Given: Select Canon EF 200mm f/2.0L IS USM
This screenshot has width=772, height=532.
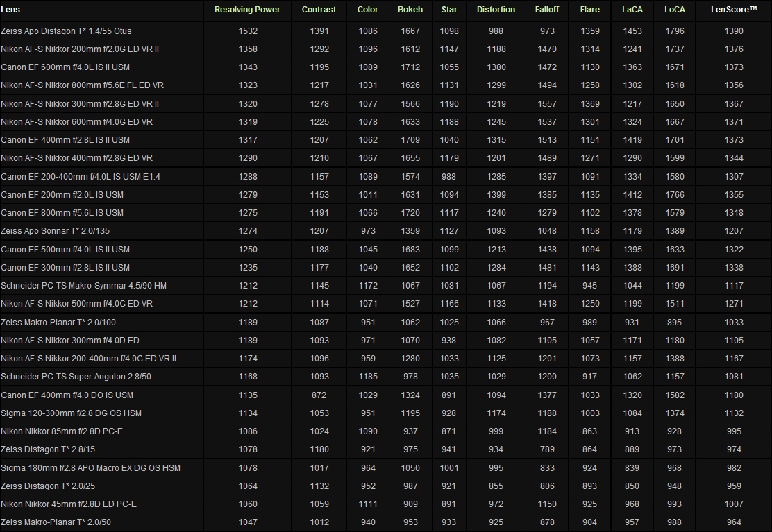Looking at the screenshot, I should pyautogui.click(x=62, y=195).
